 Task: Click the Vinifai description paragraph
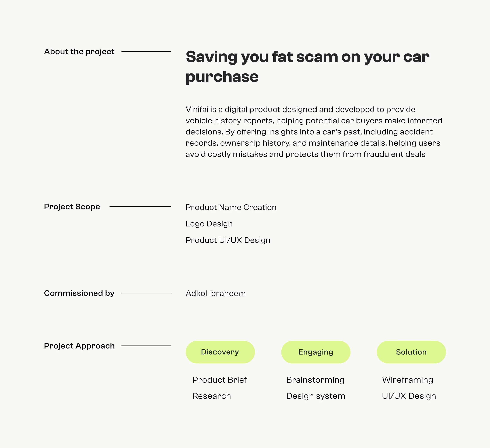click(x=314, y=132)
